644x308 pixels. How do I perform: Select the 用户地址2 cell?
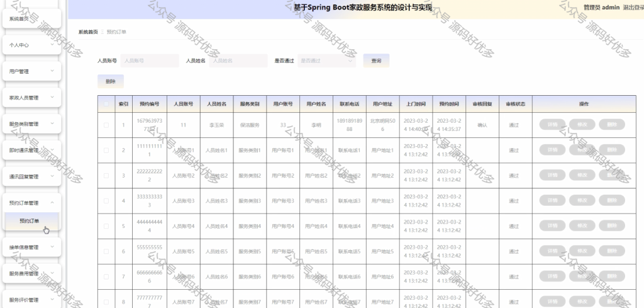coord(383,176)
